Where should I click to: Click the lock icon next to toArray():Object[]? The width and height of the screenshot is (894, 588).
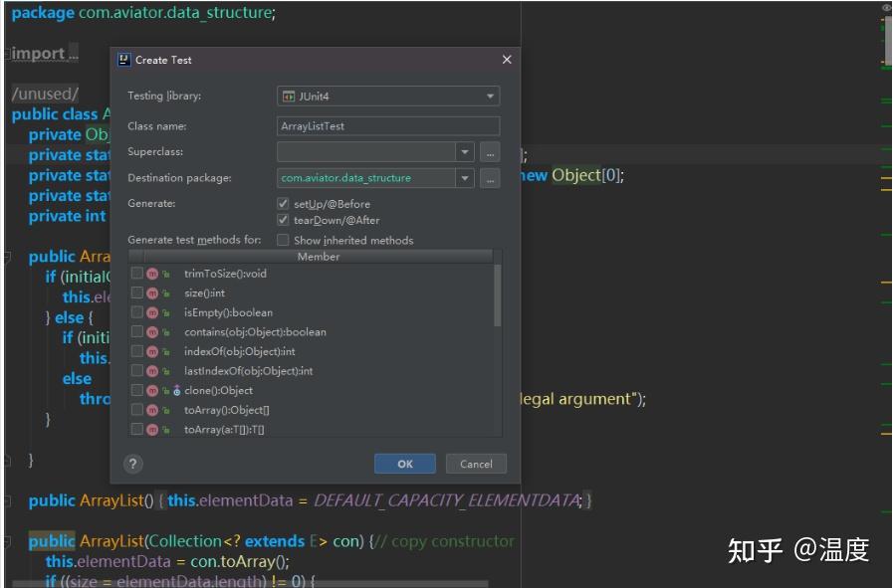166,408
